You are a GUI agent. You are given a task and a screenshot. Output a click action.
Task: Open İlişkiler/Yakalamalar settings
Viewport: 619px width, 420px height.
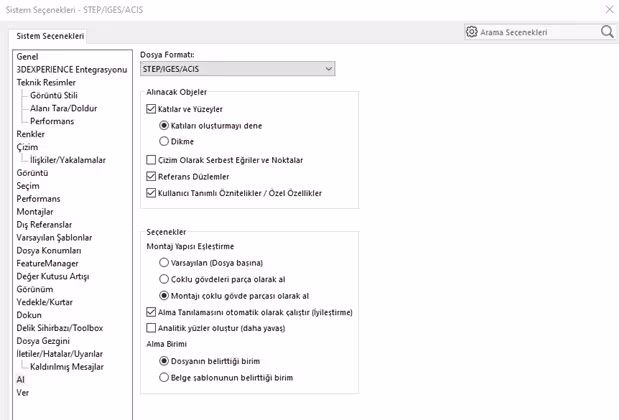68,160
